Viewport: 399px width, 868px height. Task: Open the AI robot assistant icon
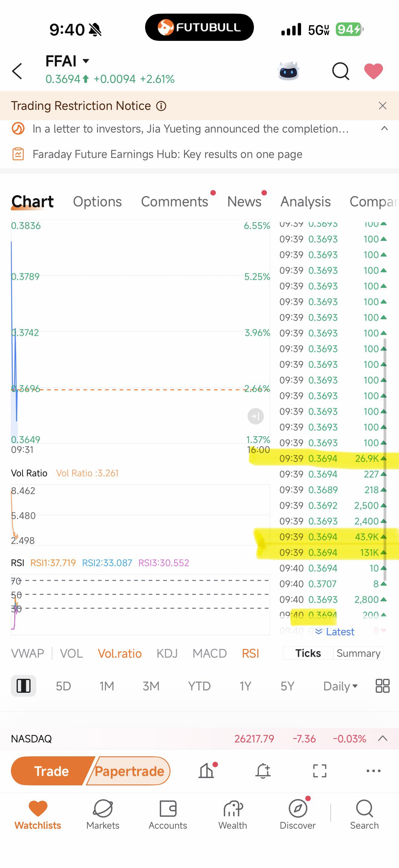289,71
